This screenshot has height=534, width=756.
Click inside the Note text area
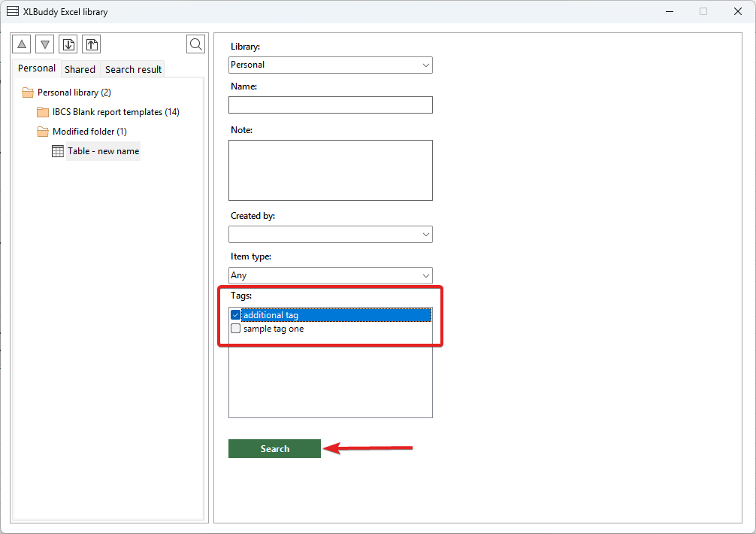331,170
